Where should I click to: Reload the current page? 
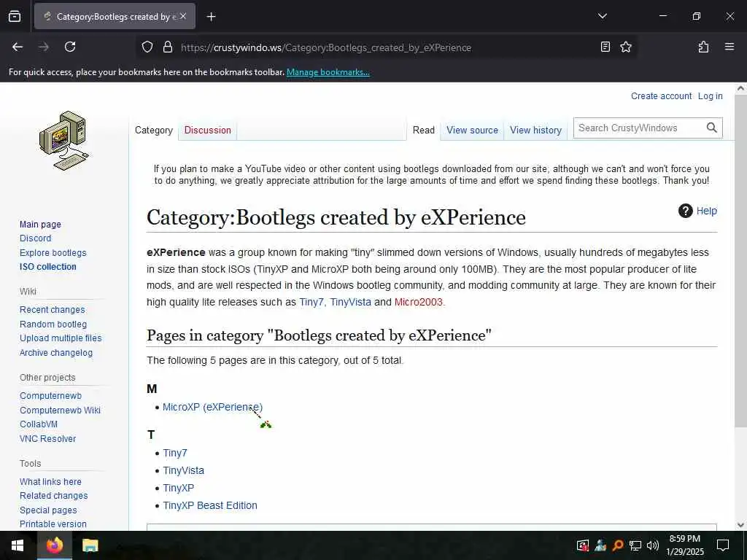coord(70,47)
